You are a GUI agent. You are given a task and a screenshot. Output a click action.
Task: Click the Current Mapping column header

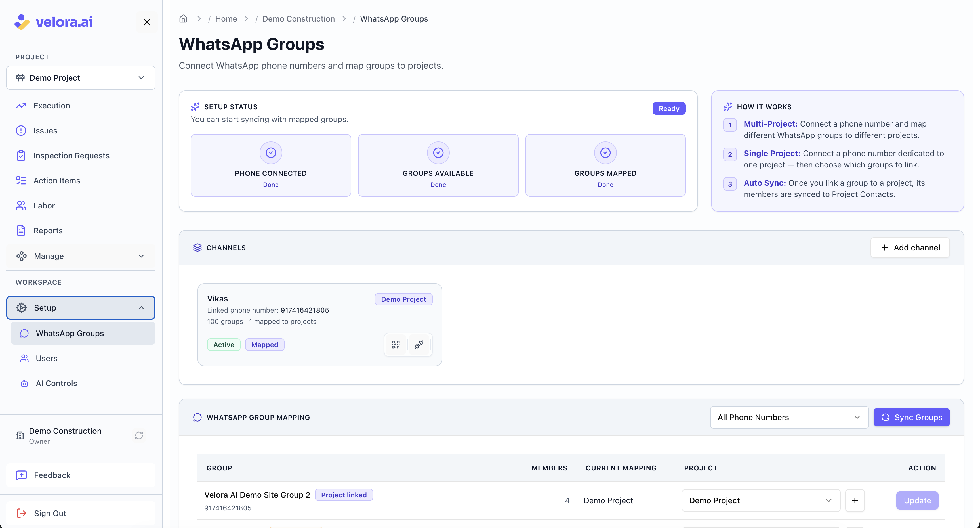[x=621, y=468]
